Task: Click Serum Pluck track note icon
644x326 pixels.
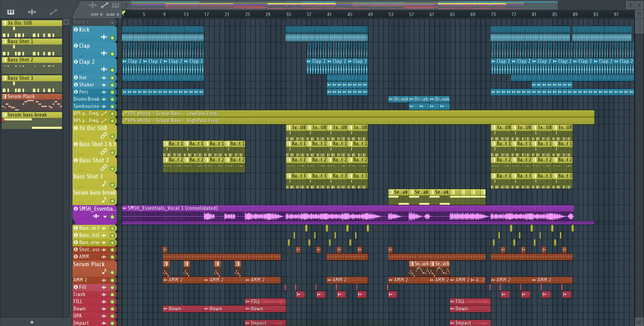Action: point(104,271)
